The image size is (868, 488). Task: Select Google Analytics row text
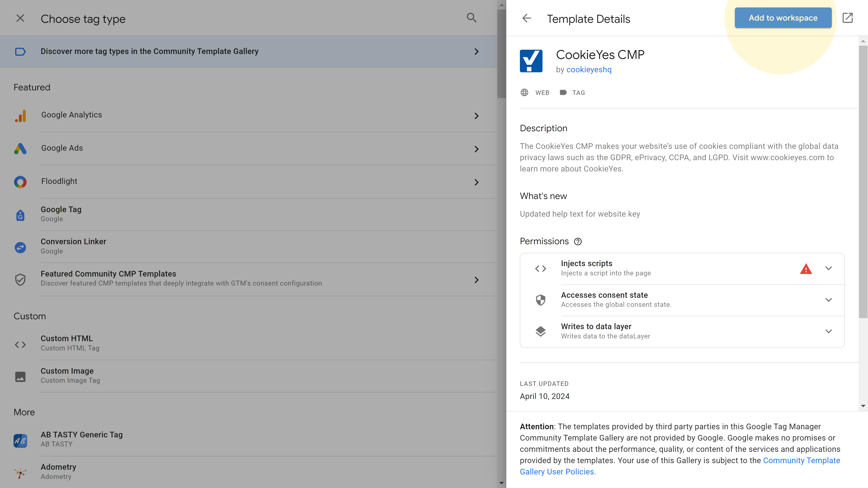tap(71, 115)
